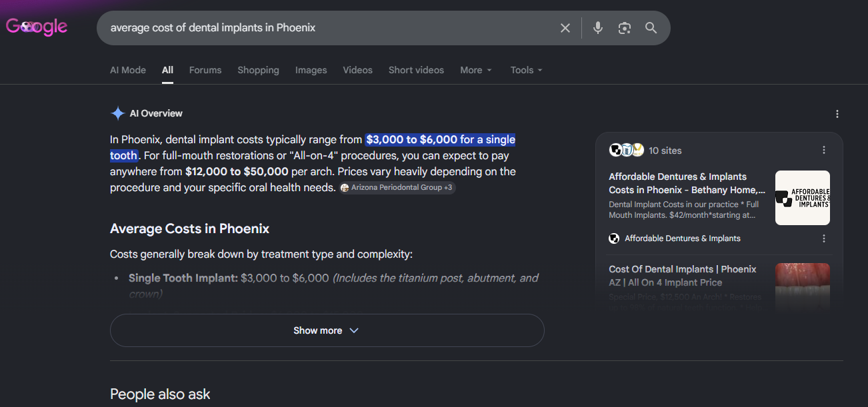Open search by image camera icon

point(625,28)
